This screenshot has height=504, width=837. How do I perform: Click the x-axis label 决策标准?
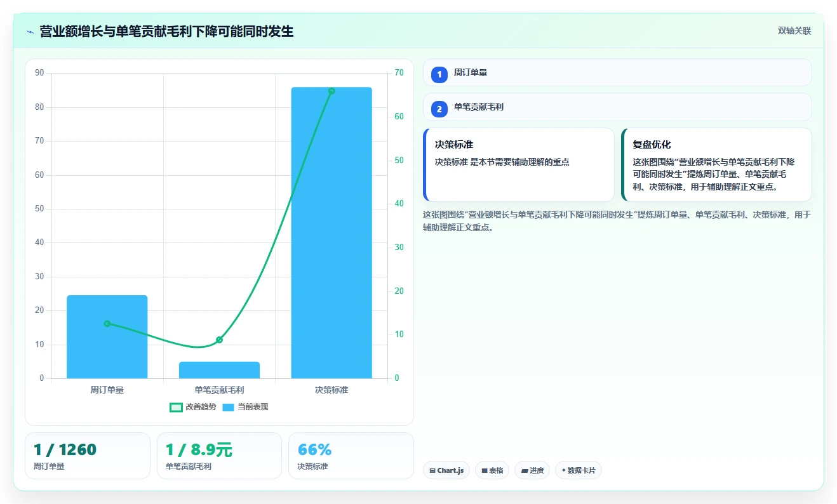[x=331, y=390]
